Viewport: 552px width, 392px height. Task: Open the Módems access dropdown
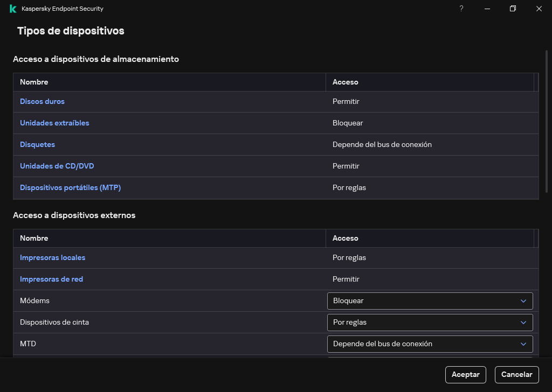pyautogui.click(x=430, y=300)
